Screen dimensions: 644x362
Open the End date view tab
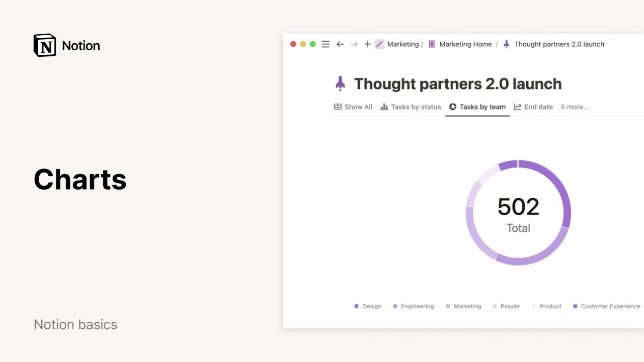[x=533, y=107]
